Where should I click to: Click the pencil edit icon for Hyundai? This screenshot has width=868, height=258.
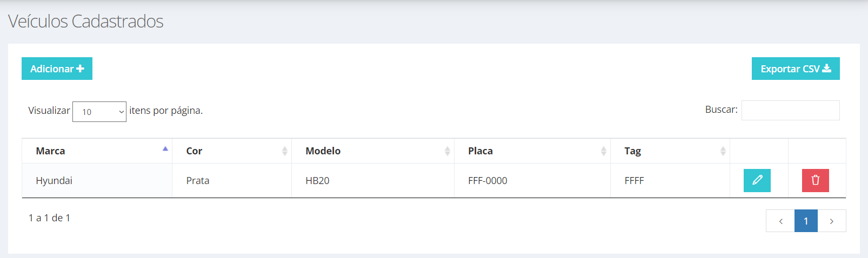click(x=757, y=180)
